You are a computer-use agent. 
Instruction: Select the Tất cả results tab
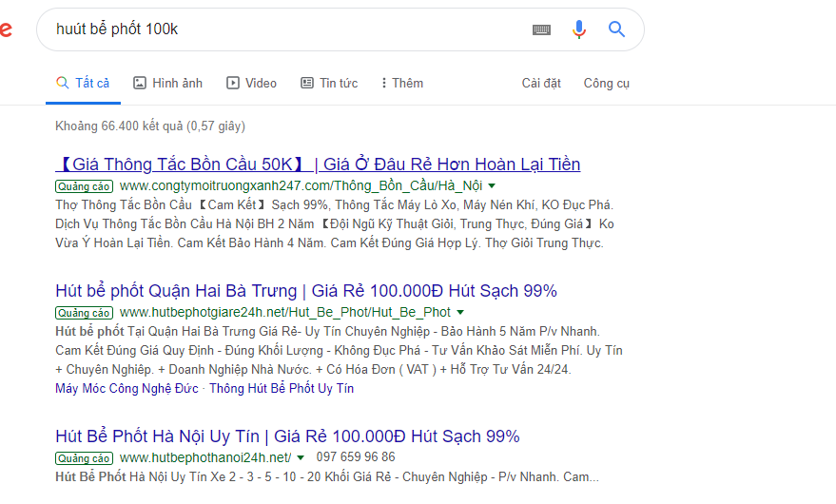click(x=83, y=84)
